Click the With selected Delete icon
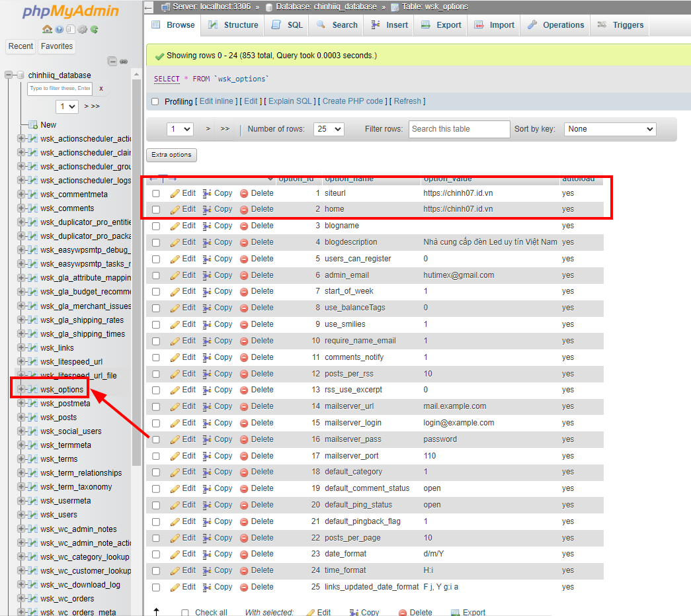Viewport: 691px width, 616px height. pos(402,613)
